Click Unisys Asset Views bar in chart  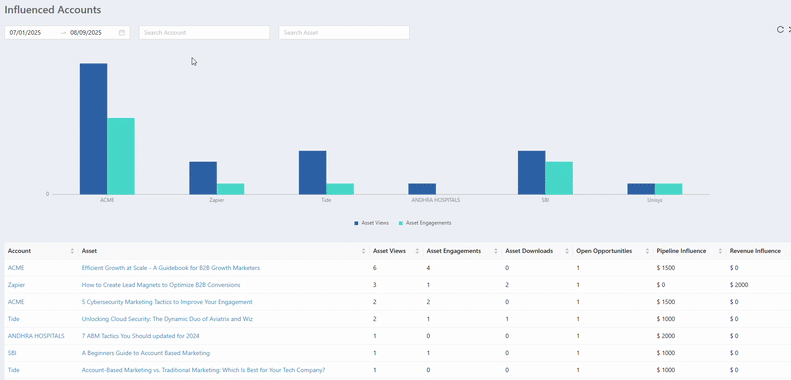[x=641, y=189]
